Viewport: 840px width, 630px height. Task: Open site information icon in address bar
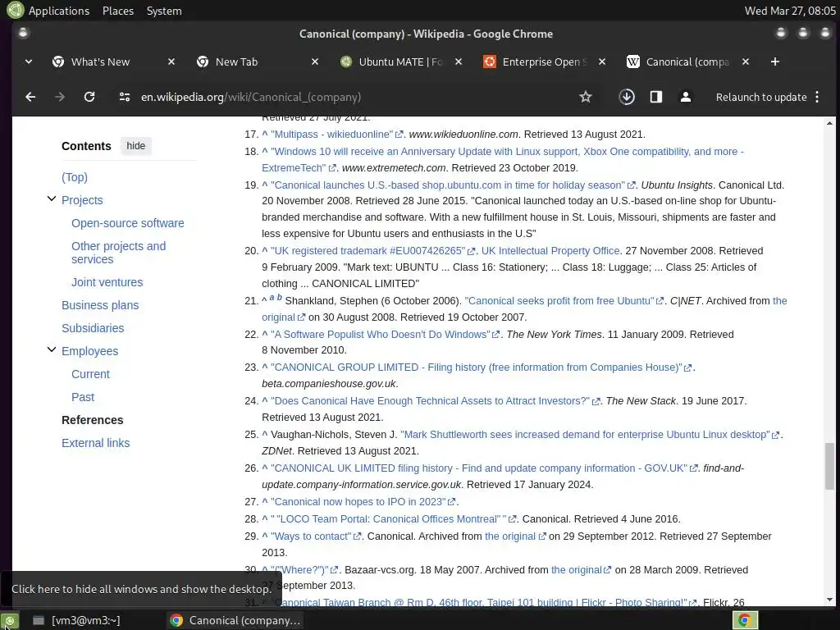[125, 97]
